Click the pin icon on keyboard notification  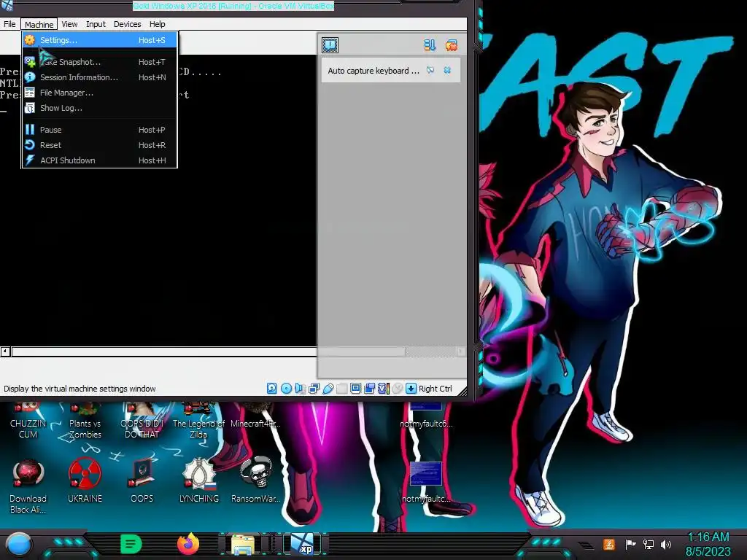[430, 70]
